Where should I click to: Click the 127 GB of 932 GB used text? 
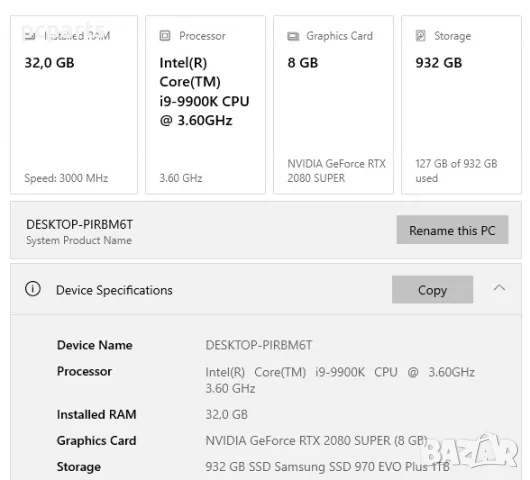456,171
